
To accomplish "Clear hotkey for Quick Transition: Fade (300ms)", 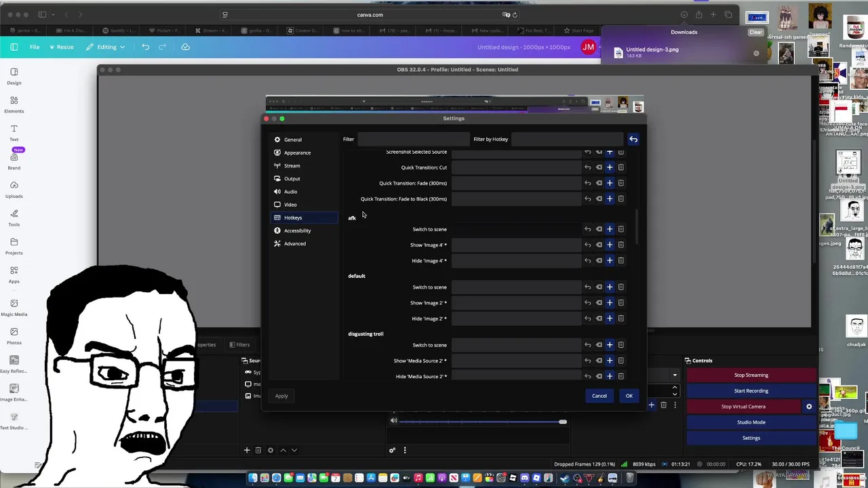I will point(599,183).
